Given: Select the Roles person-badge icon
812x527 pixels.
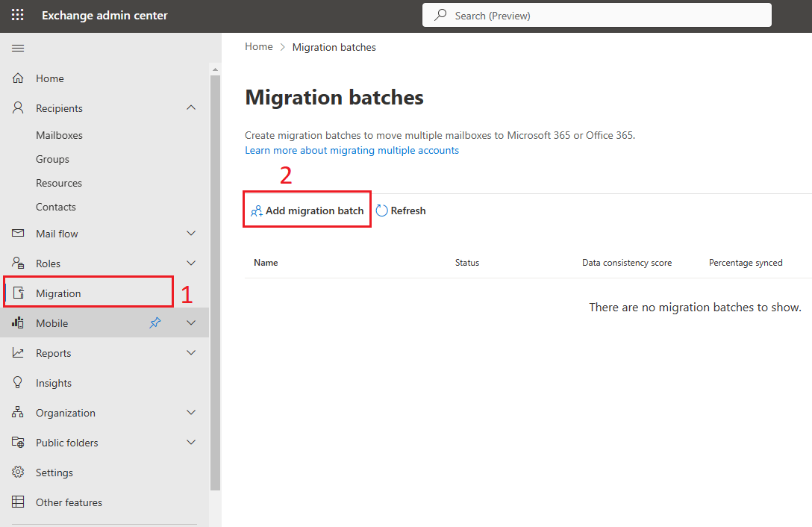Looking at the screenshot, I should click(18, 263).
